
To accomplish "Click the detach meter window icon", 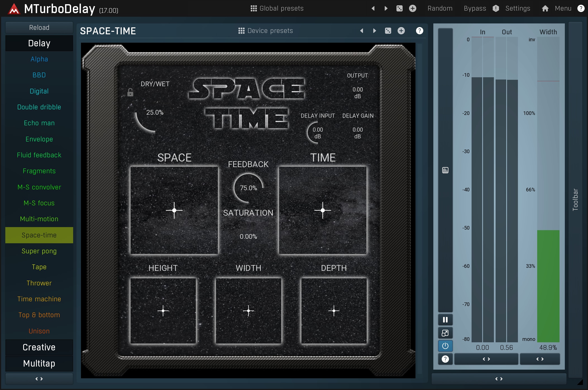I will click(x=445, y=333).
